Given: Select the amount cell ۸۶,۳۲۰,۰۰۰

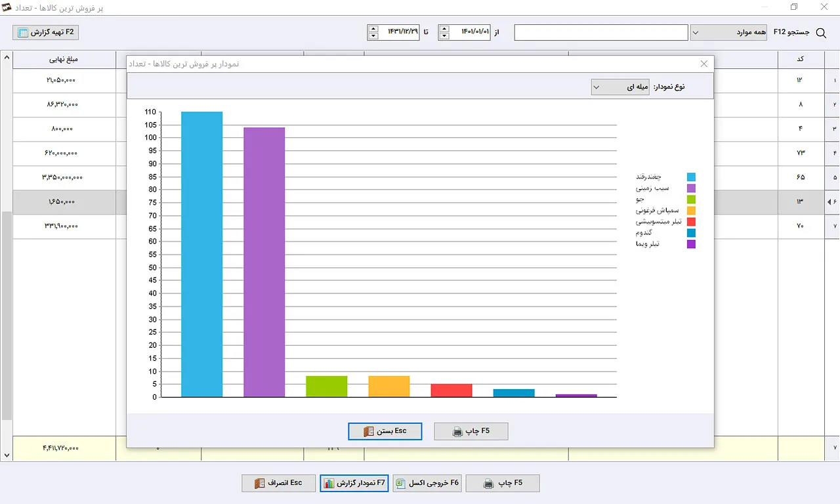Looking at the screenshot, I should click(x=64, y=104).
